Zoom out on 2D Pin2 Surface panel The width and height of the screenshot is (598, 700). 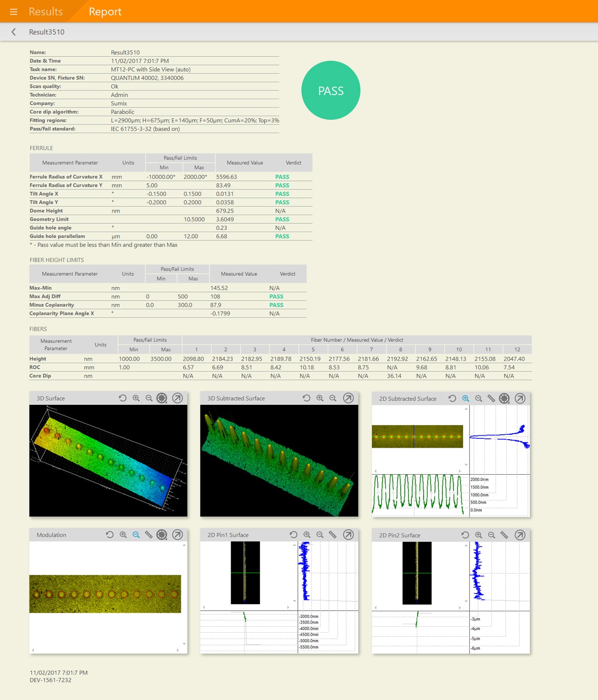coord(491,535)
